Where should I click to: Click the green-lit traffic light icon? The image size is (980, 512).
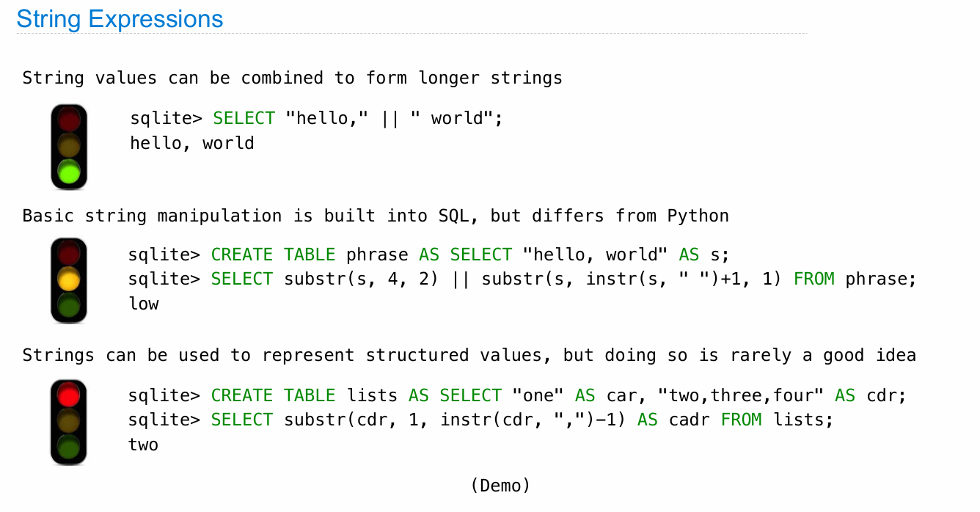(69, 147)
